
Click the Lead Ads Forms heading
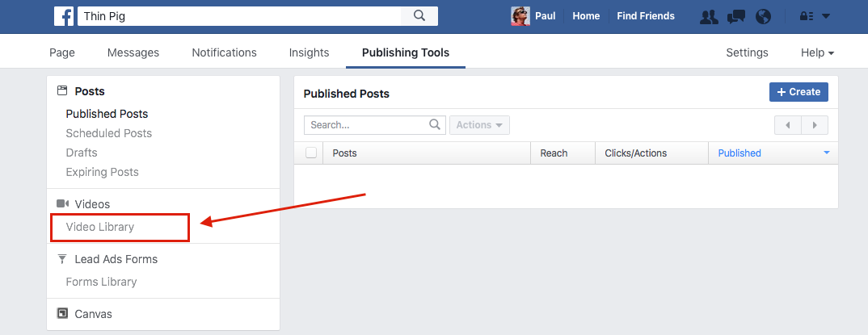click(116, 259)
